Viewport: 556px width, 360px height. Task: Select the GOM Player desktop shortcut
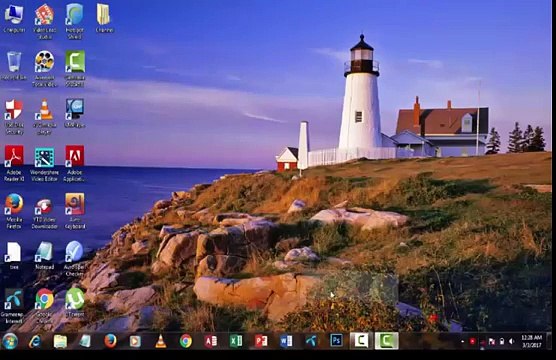click(75, 113)
